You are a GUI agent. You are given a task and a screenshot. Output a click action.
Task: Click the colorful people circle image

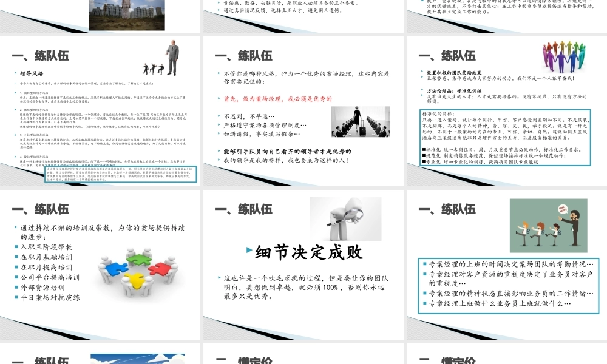564,57
